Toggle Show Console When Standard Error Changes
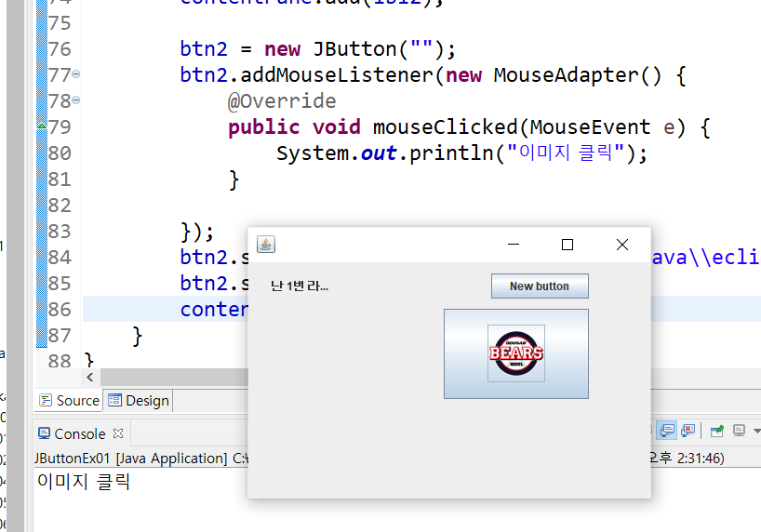The width and height of the screenshot is (761, 532). pyautogui.click(x=688, y=431)
